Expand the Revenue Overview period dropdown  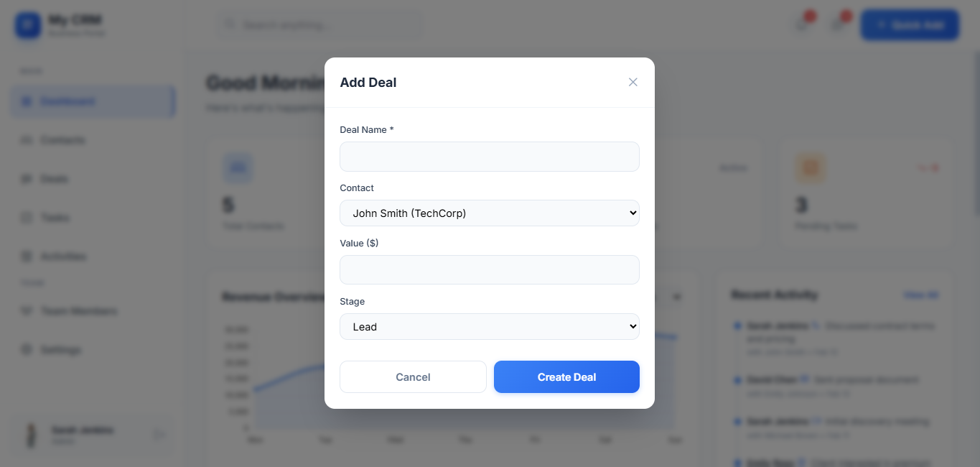click(x=676, y=297)
